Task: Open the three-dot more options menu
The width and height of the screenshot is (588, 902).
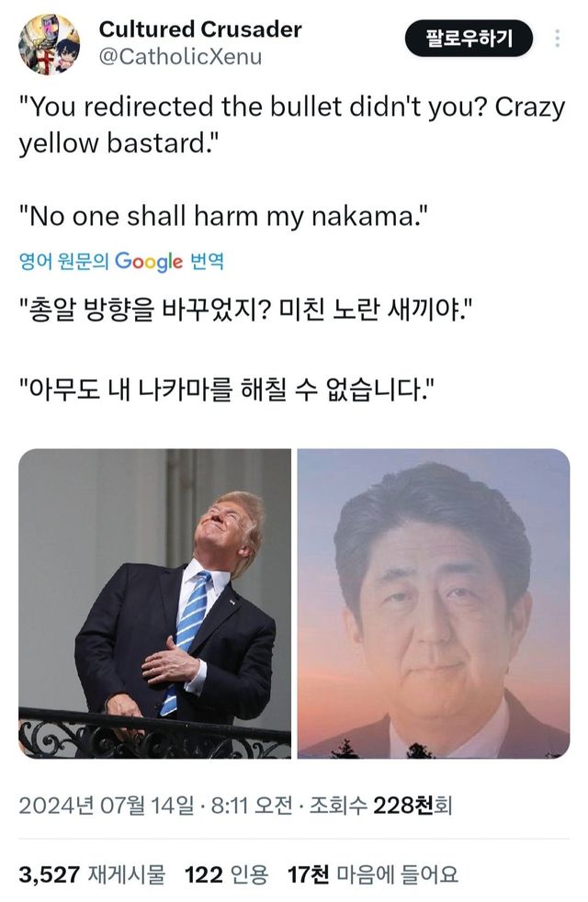Action: pos(557,39)
